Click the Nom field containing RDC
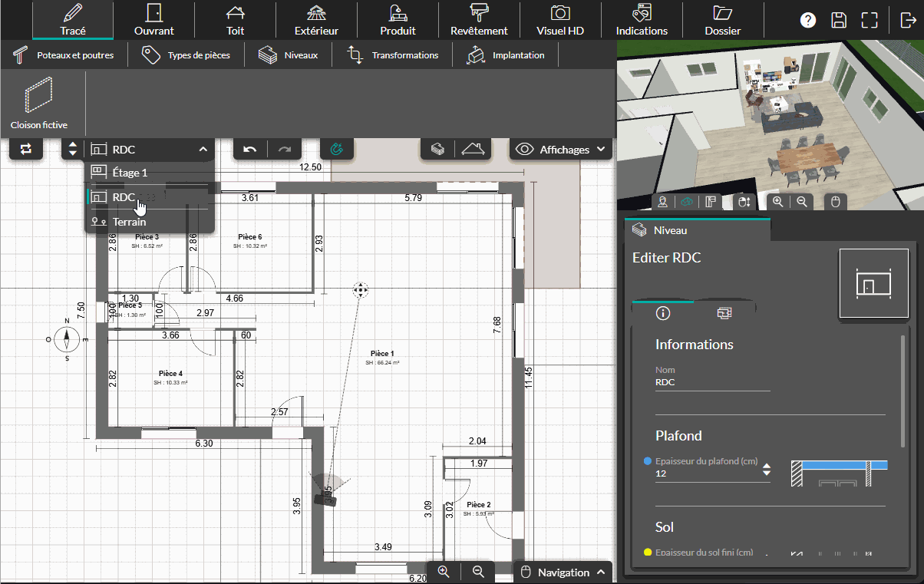The height and width of the screenshot is (584, 924). pyautogui.click(x=712, y=382)
